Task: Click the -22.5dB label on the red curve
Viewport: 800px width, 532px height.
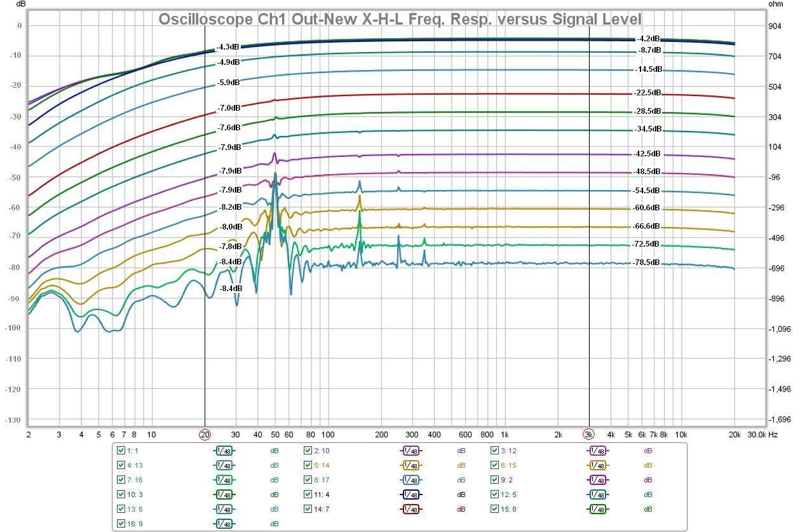Action: pyautogui.click(x=647, y=93)
